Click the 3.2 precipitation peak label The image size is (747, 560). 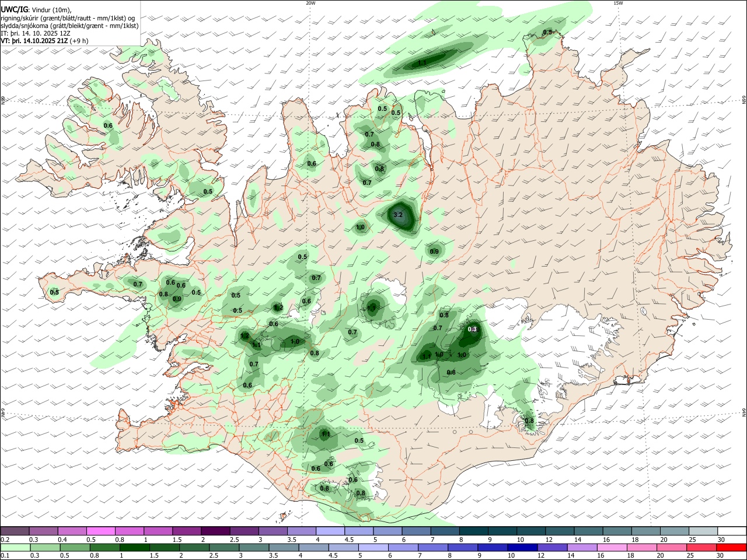399,215
